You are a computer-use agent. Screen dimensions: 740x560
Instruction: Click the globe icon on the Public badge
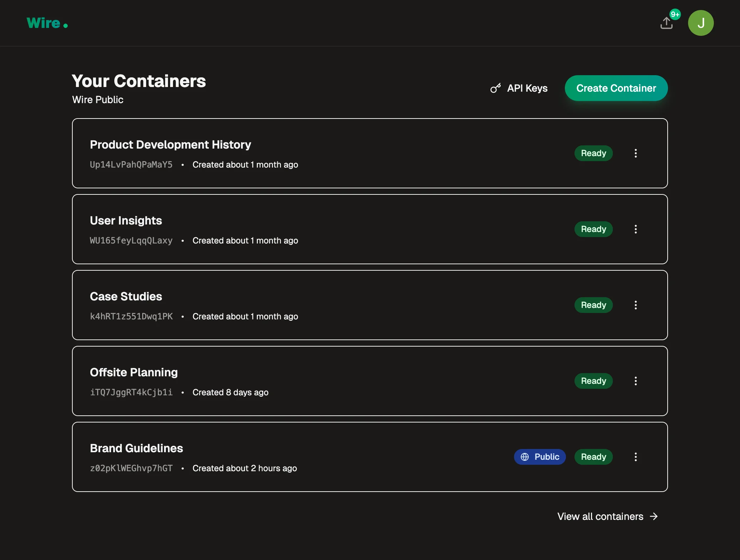pos(524,457)
